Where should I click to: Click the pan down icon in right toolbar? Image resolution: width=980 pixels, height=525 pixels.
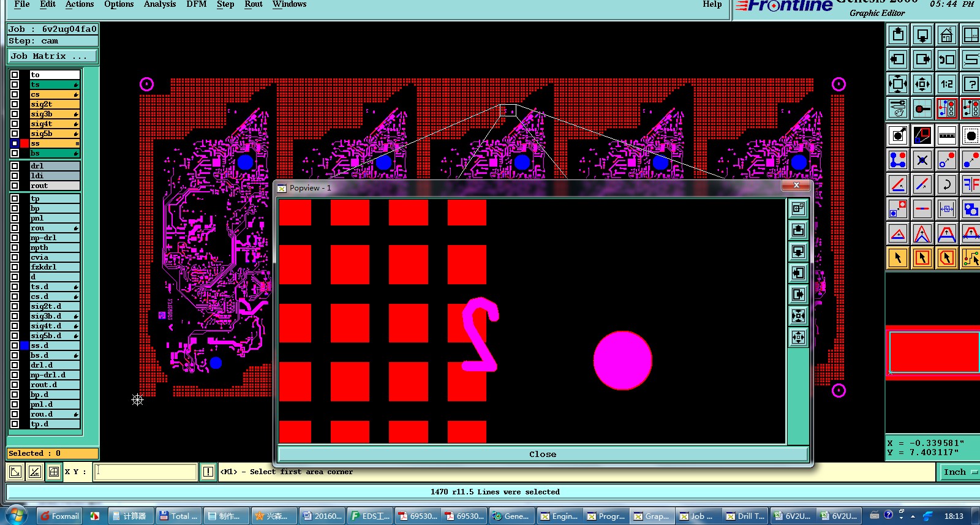coord(922,35)
